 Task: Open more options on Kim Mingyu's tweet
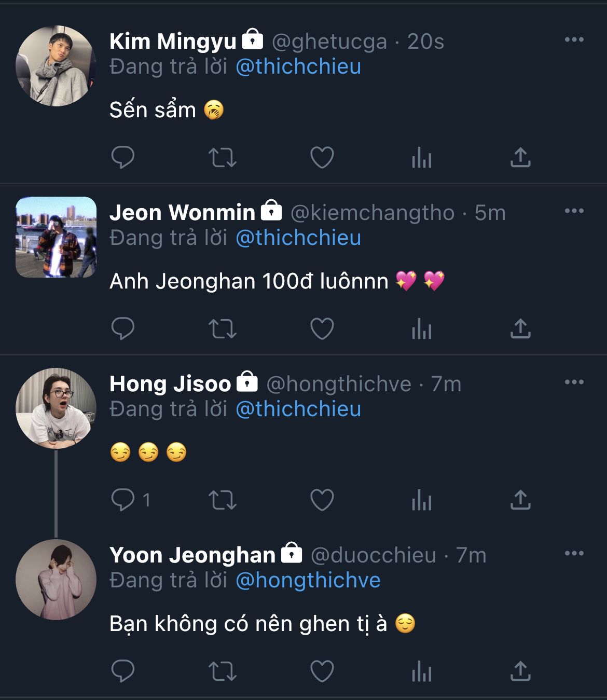(x=574, y=40)
